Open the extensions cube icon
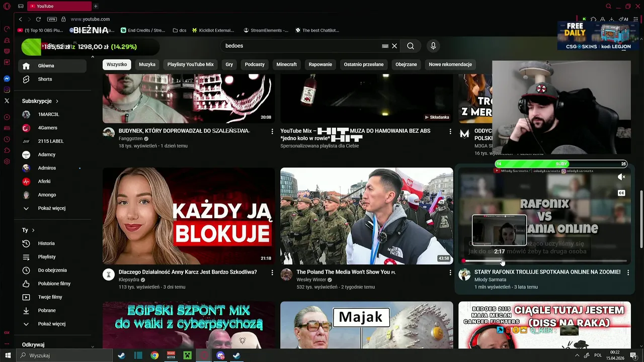644x362 pixels. coord(593,19)
